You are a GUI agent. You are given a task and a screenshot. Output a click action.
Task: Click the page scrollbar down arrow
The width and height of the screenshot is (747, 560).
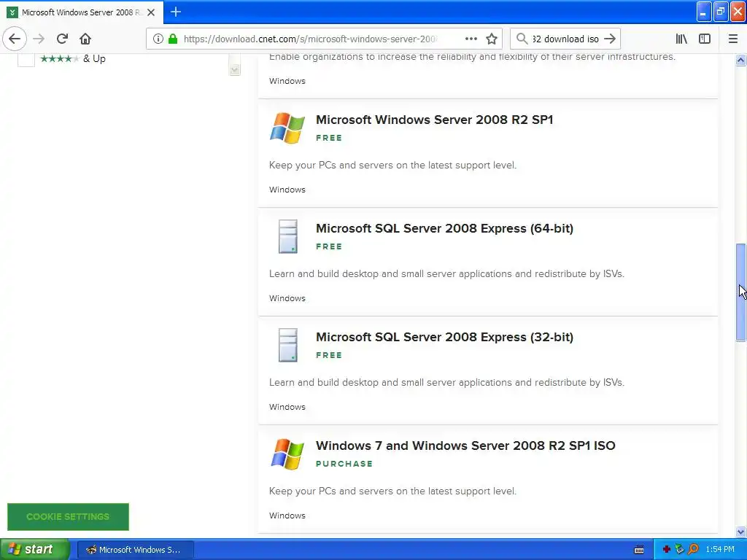(740, 532)
